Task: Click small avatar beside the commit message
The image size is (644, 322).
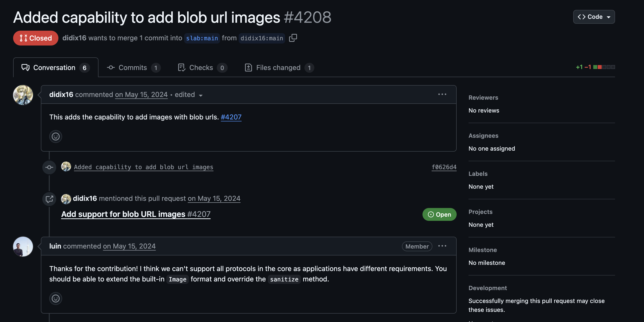Action: point(66,167)
